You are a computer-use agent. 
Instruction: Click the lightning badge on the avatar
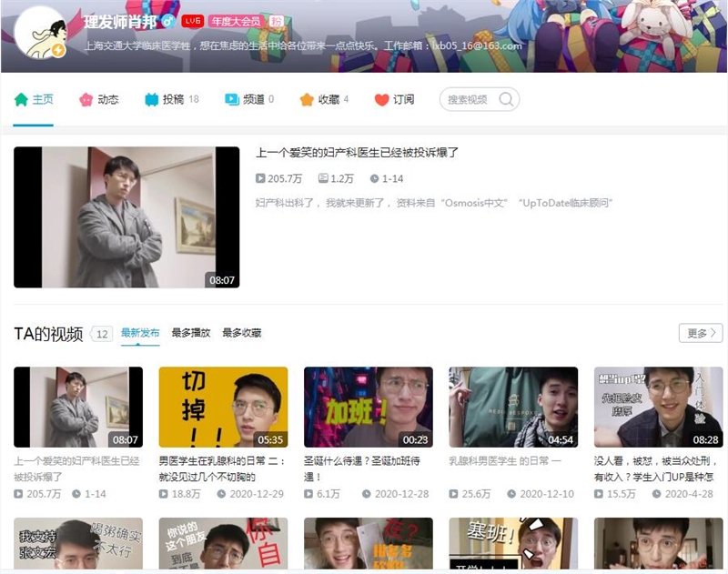pyautogui.click(x=56, y=49)
